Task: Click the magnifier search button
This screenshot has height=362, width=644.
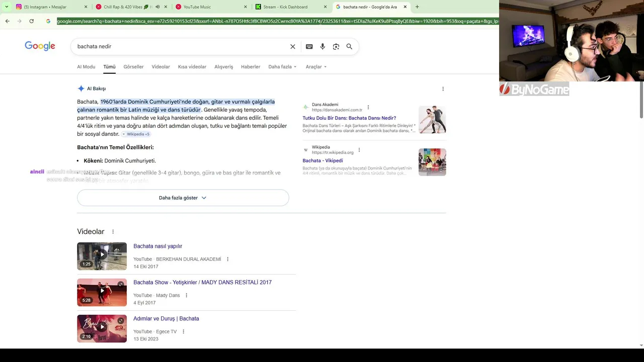Action: (349, 46)
